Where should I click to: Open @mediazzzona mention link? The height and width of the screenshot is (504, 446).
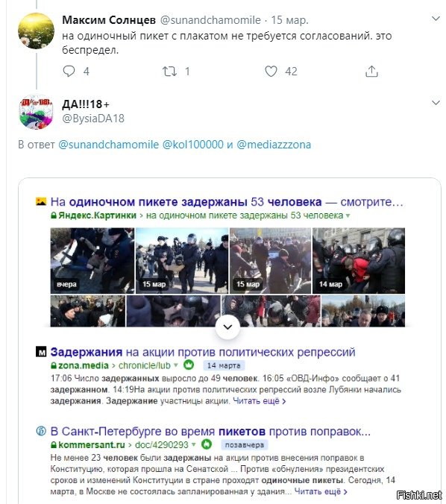click(x=274, y=145)
